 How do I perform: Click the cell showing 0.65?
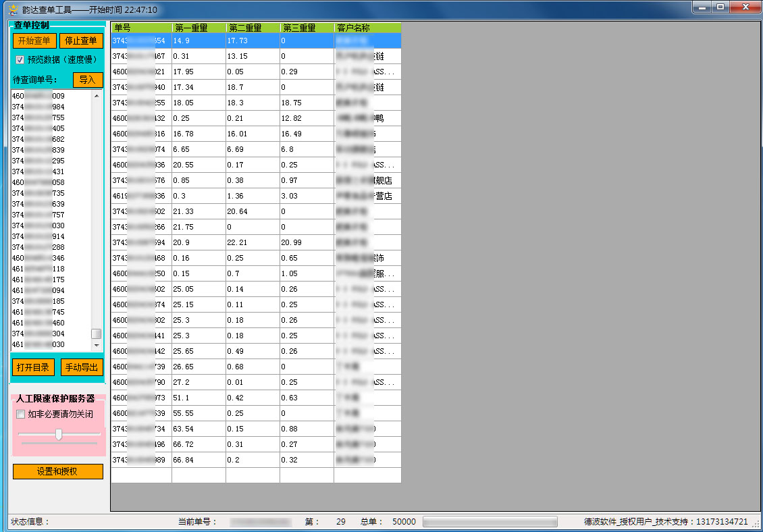(x=307, y=259)
